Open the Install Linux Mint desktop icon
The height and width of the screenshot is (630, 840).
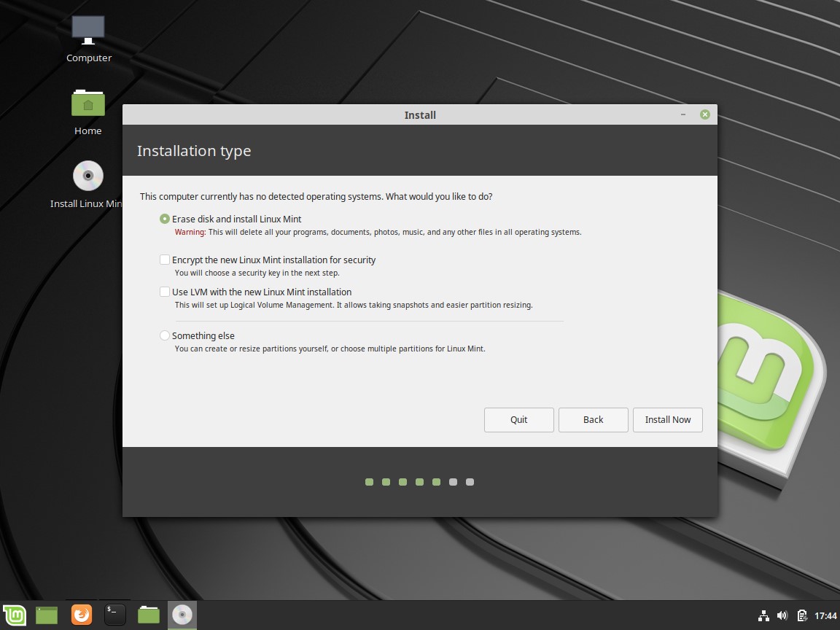tap(87, 176)
